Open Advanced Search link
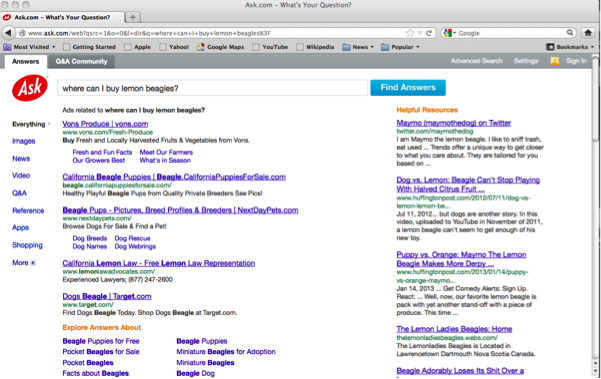Image resolution: width=601 pixels, height=379 pixels. tap(476, 61)
